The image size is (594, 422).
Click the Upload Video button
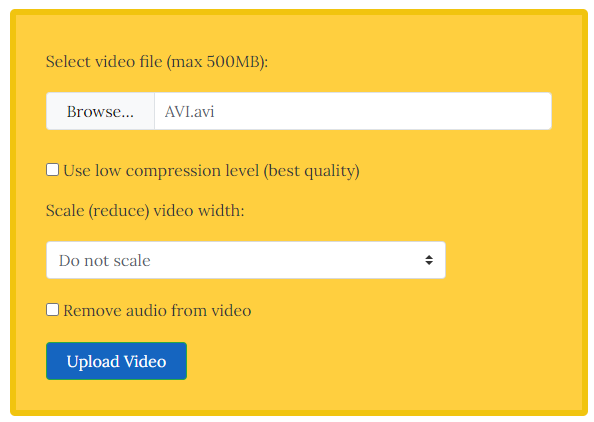[x=116, y=361]
